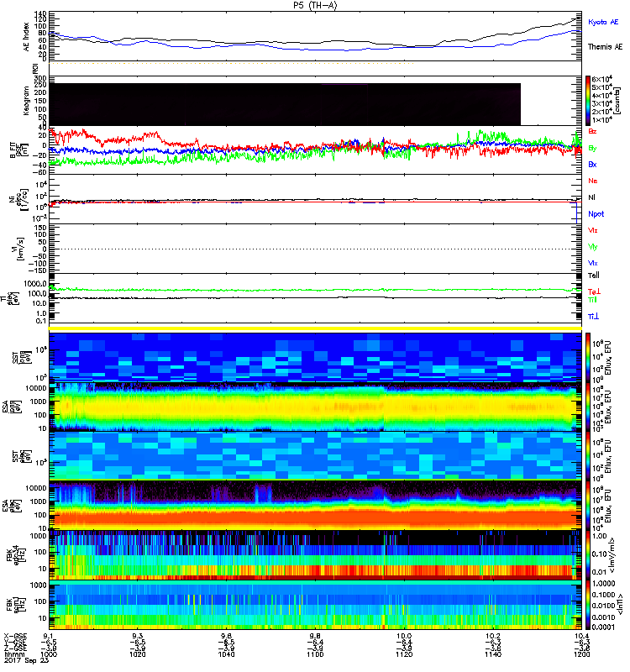Click the "300" Keogram tick label

coord(39,78)
